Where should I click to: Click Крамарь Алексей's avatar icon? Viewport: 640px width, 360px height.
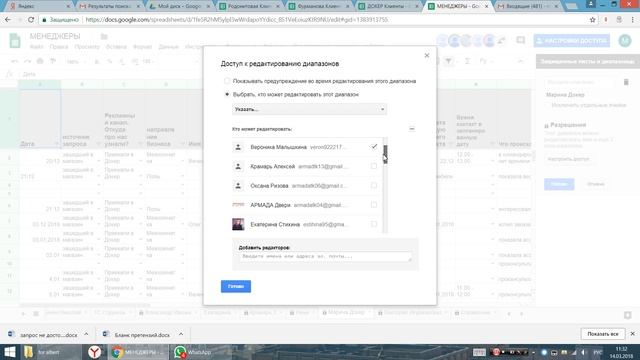[x=238, y=166]
